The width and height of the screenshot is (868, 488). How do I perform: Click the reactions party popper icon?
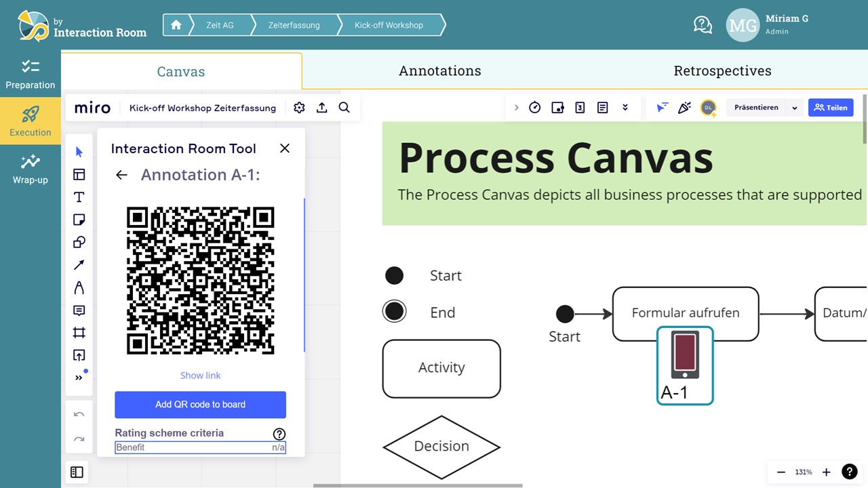(684, 108)
